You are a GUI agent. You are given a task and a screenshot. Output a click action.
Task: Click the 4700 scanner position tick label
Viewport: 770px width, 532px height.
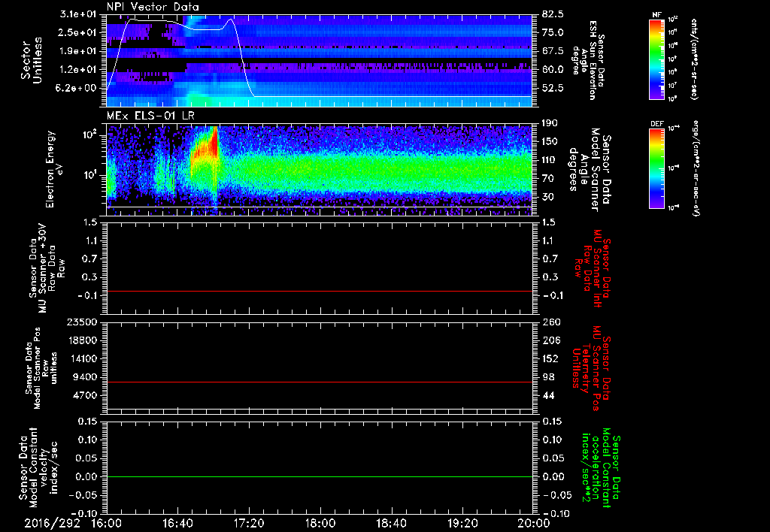(86, 395)
